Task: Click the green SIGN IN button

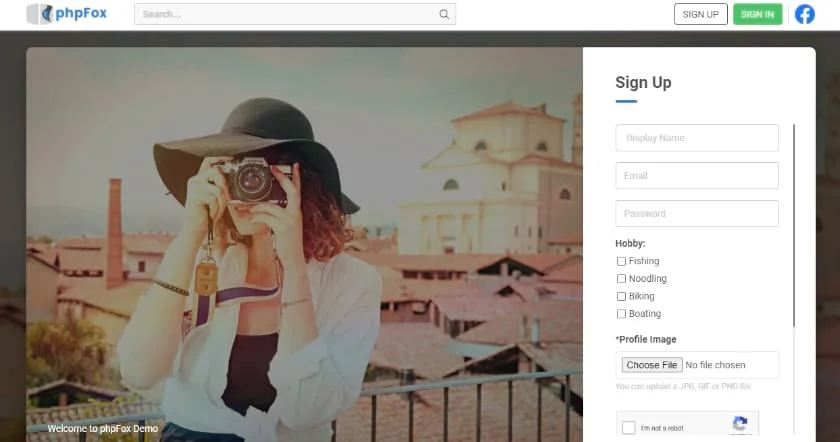Action: click(x=758, y=14)
